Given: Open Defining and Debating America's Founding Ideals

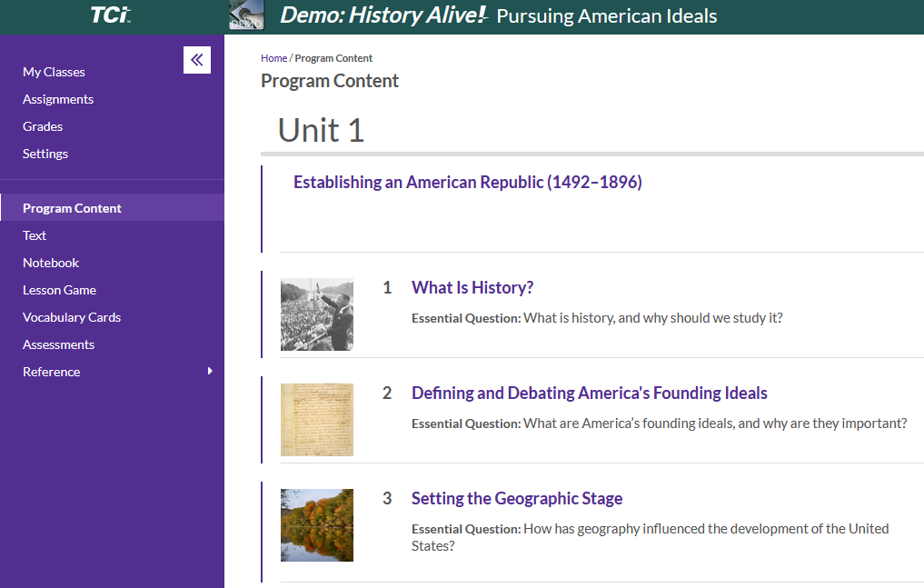Looking at the screenshot, I should [x=589, y=394].
